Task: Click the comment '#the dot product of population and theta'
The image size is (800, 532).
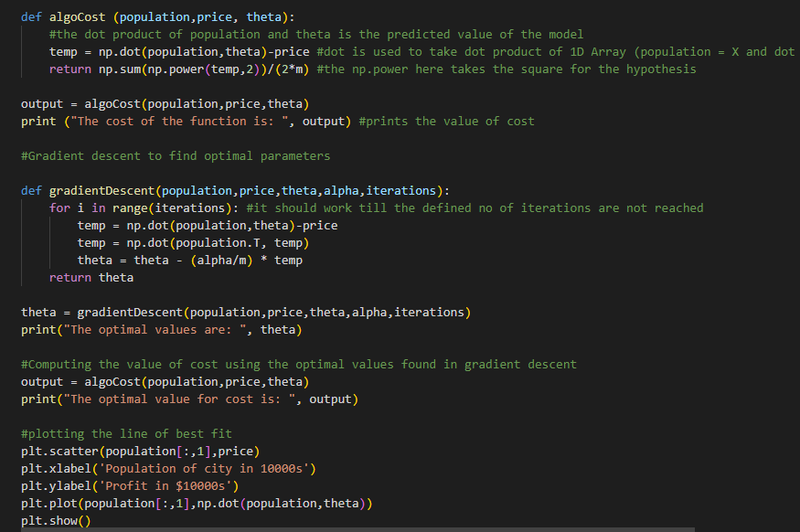Action: point(190,35)
